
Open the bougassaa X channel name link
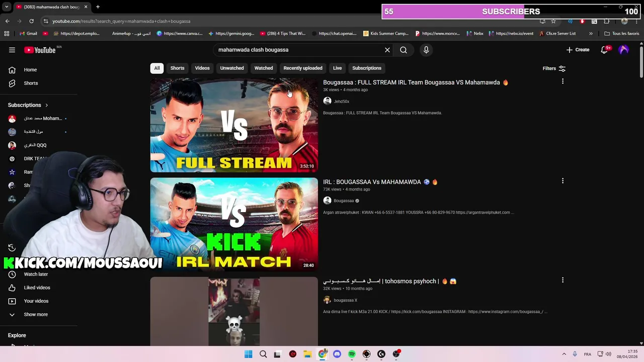(x=346, y=300)
